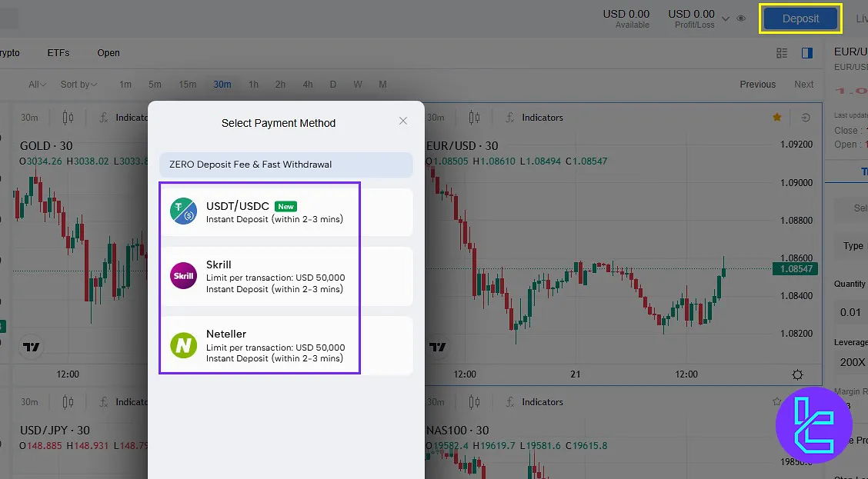Close the Select Payment Method dialog

[x=403, y=121]
